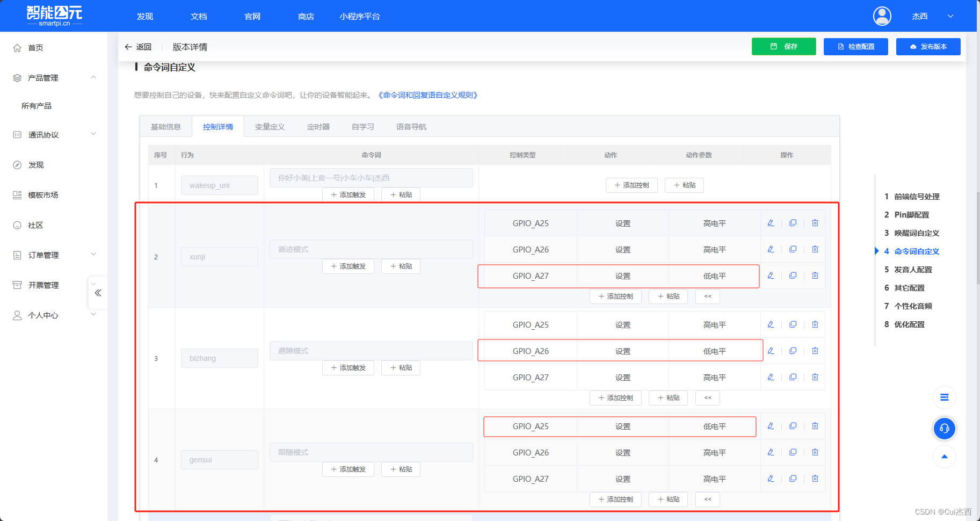Go back with 返回 link
The height and width of the screenshot is (521, 980).
[138, 47]
